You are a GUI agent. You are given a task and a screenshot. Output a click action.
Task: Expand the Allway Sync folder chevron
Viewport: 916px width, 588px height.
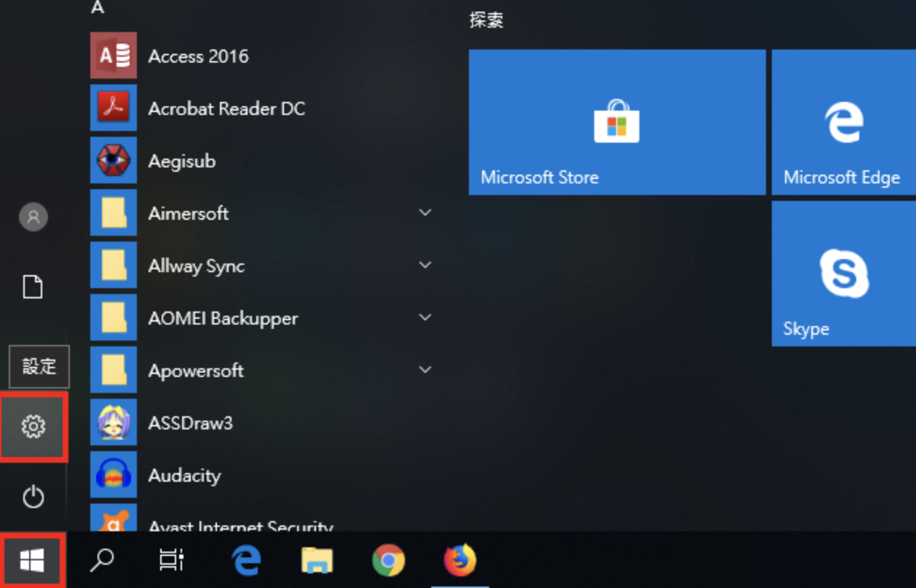point(425,265)
